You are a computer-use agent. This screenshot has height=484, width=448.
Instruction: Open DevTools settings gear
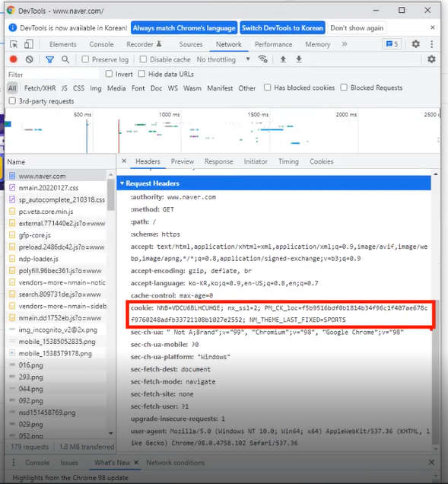click(415, 44)
